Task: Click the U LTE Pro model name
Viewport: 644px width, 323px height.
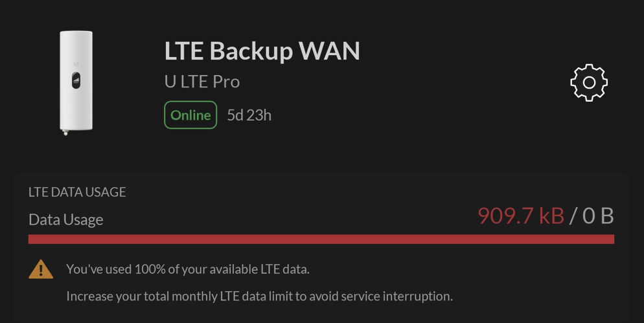Action: pos(202,82)
